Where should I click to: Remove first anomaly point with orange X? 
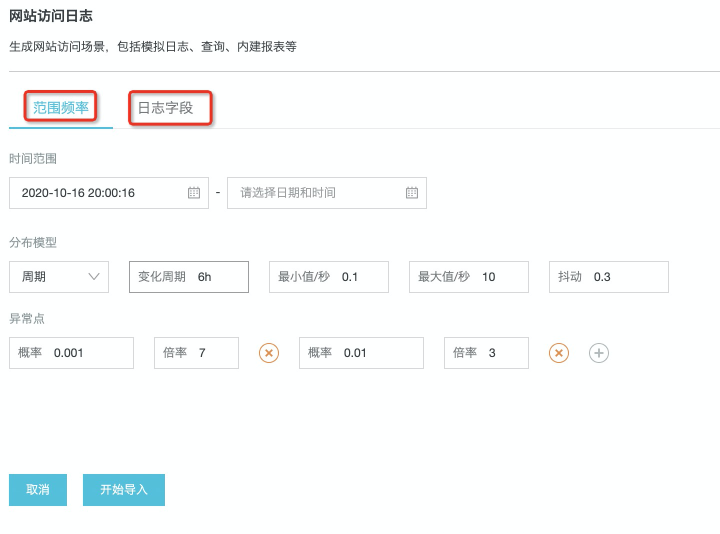click(x=269, y=352)
